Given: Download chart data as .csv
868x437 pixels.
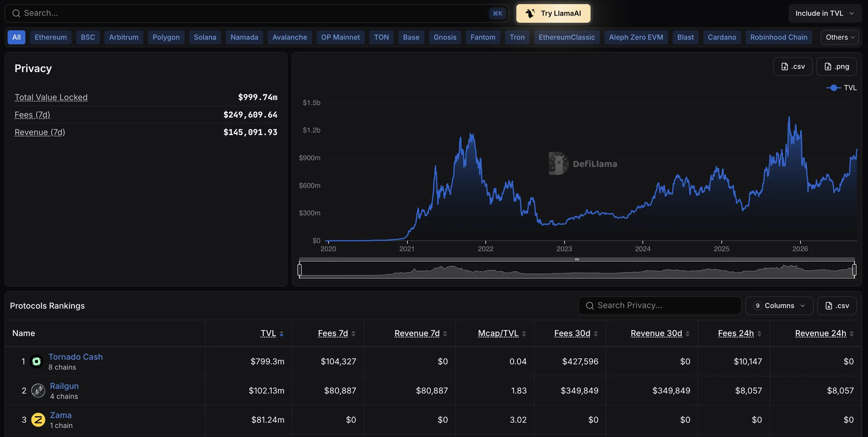Looking at the screenshot, I should [x=793, y=66].
